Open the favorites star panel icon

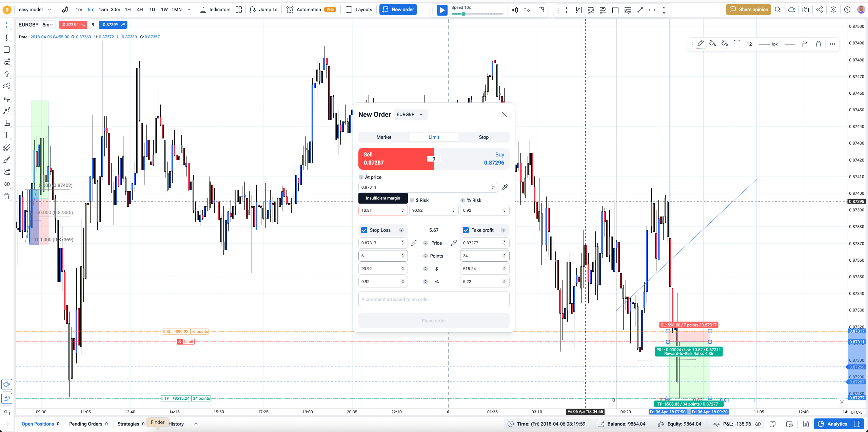pos(6,384)
